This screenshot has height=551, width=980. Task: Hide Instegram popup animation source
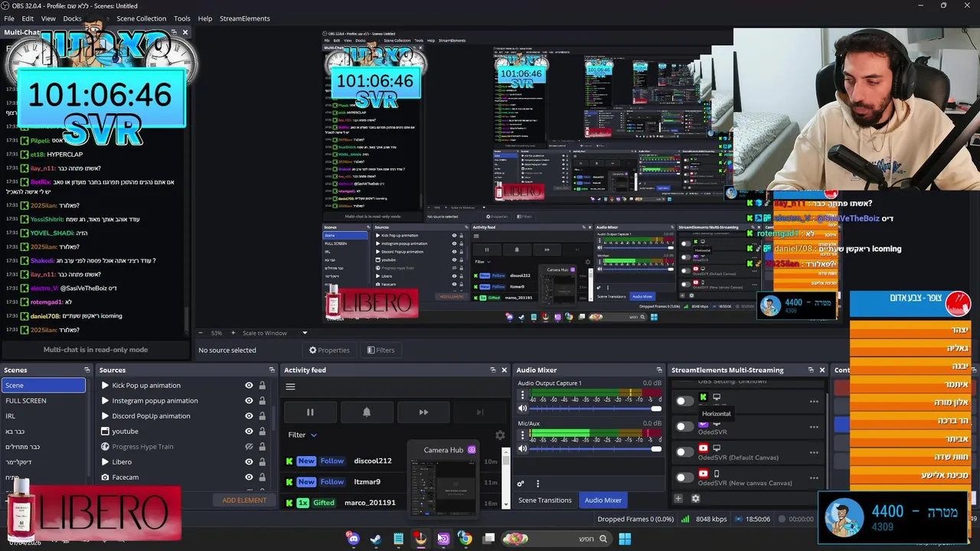pyautogui.click(x=249, y=401)
